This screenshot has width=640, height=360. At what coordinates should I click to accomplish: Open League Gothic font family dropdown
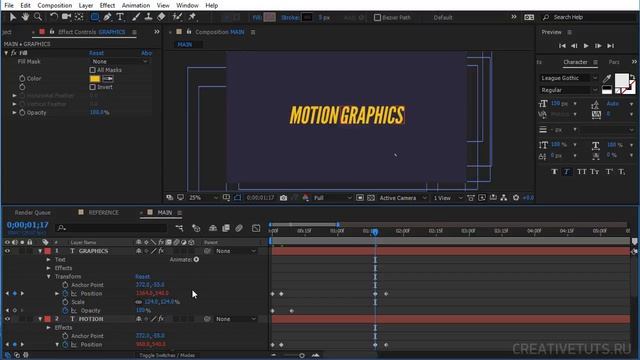(569, 78)
